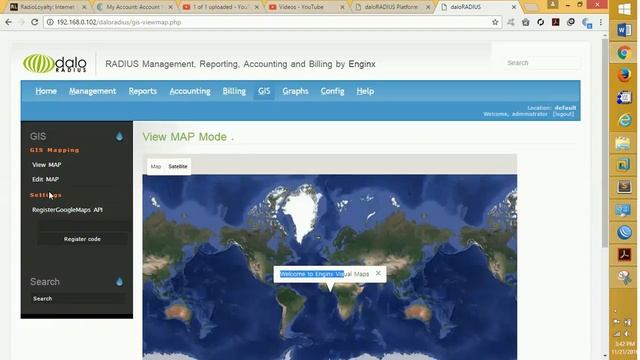Viewport: 640px width, 360px height.
Task: Click the Register code button
Action: coord(82,239)
